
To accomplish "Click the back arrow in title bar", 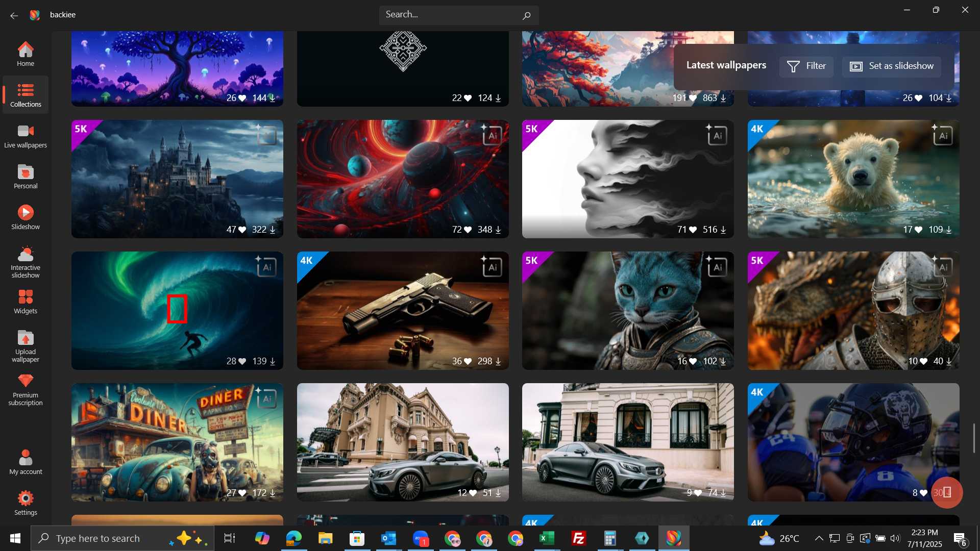I will pos(14,15).
